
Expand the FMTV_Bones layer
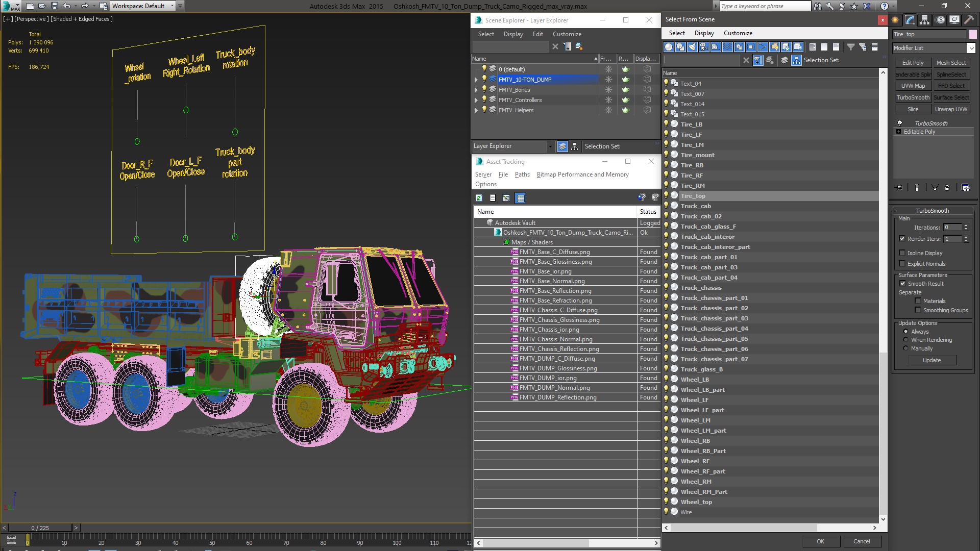tap(476, 90)
